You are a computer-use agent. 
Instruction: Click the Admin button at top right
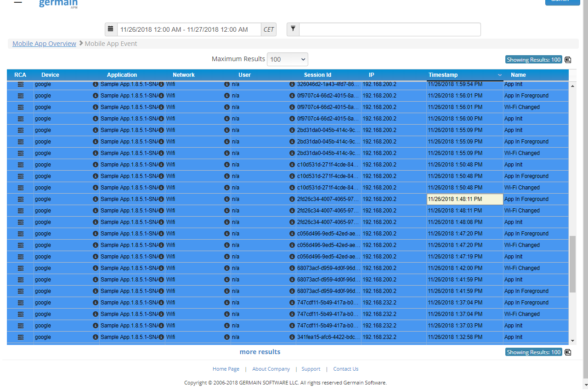pyautogui.click(x=562, y=2)
